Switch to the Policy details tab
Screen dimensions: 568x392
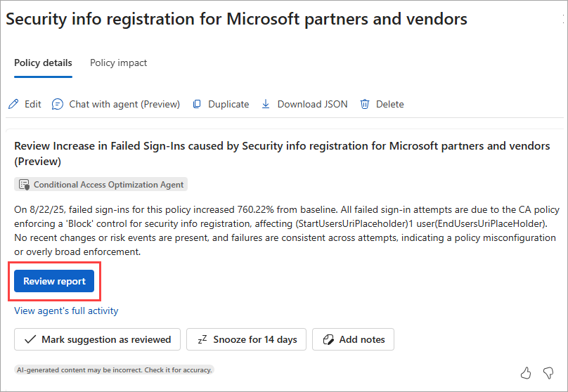click(43, 63)
